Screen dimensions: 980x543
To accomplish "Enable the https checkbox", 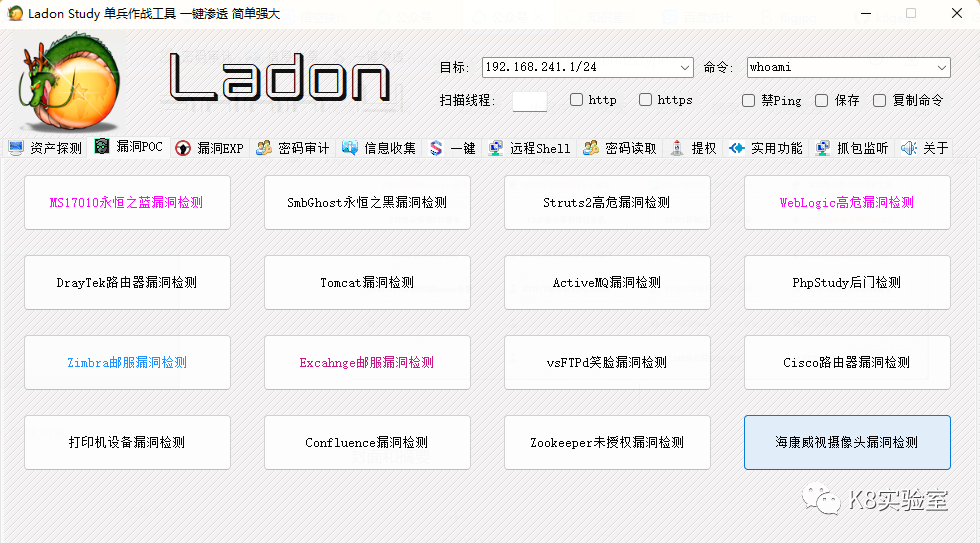I will [646, 100].
